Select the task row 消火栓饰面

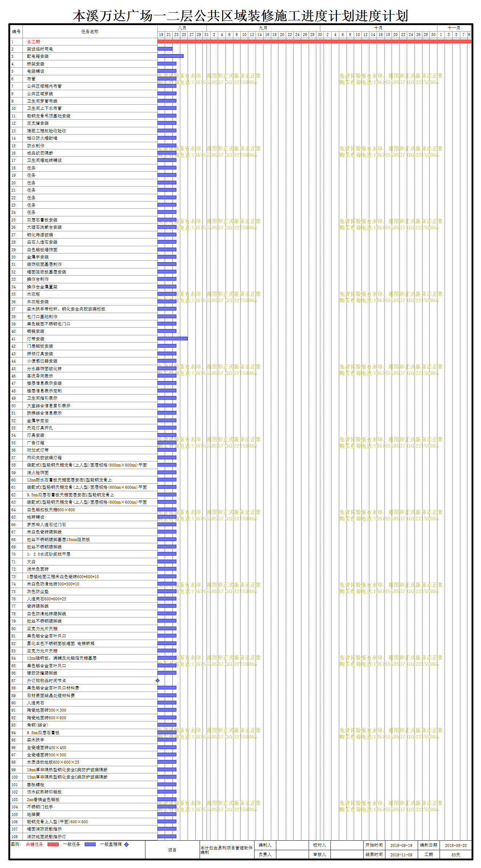point(83,473)
